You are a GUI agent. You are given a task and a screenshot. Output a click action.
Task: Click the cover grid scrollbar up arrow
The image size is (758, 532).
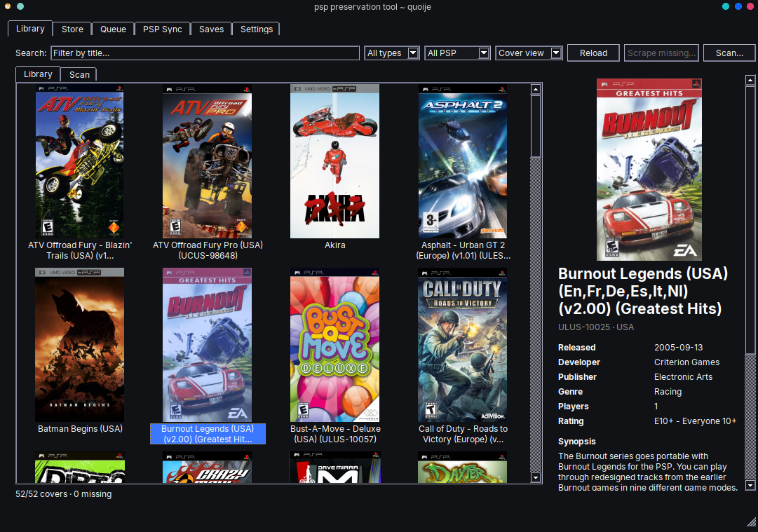coord(535,89)
